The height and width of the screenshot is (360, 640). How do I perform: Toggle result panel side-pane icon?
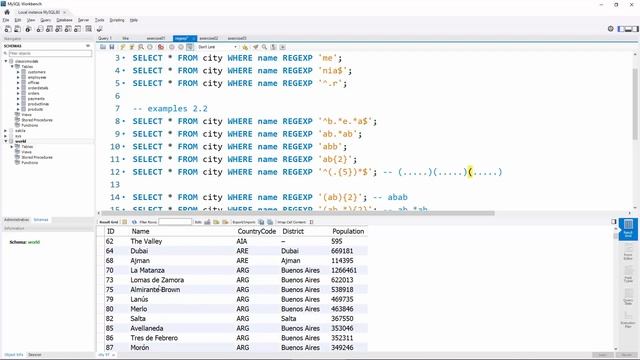pos(613,222)
